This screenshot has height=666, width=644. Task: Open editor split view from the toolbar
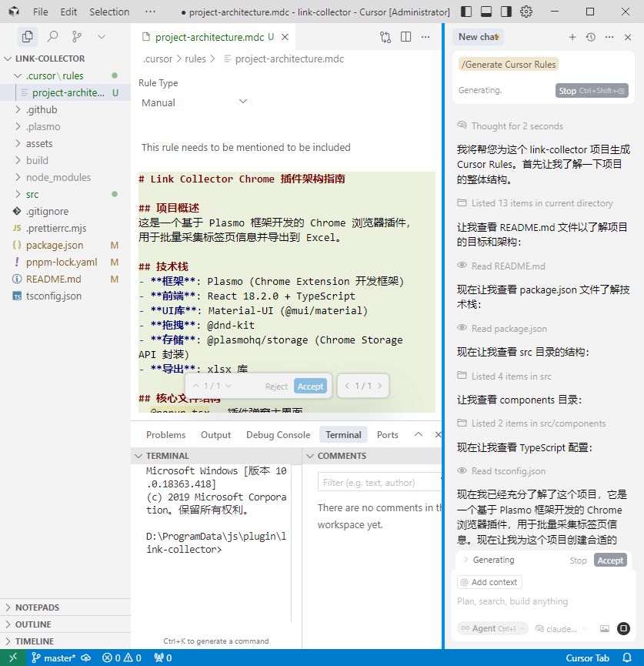click(x=405, y=36)
